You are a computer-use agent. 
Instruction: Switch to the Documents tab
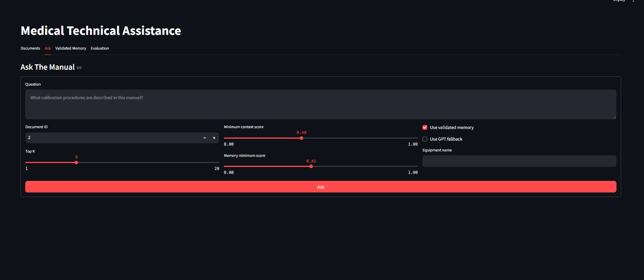coord(30,48)
